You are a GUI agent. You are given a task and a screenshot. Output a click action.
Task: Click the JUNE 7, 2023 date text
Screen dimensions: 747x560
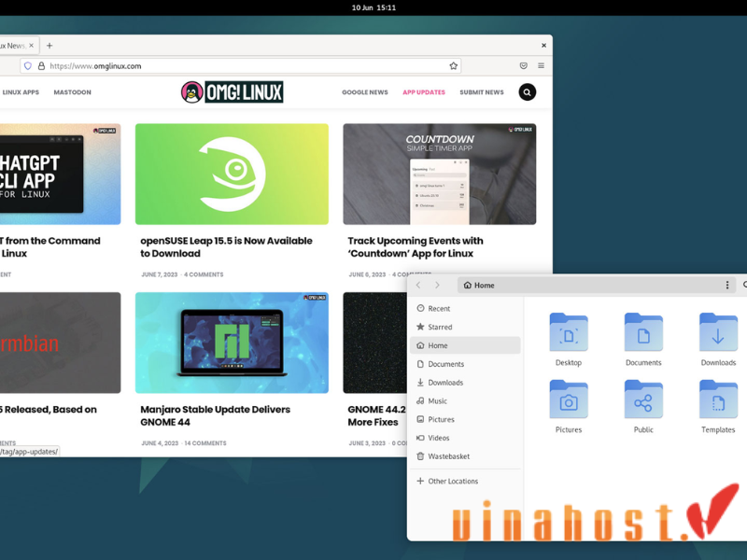tap(160, 274)
